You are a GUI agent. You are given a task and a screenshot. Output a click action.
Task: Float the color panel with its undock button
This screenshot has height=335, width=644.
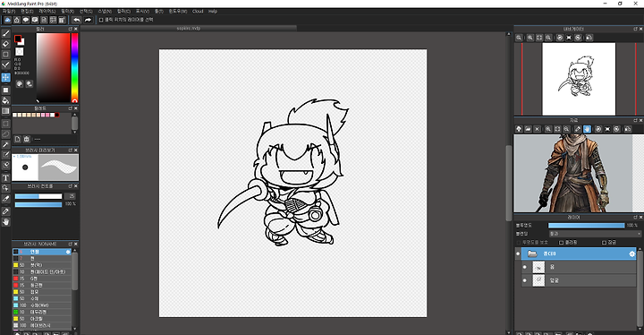(71, 29)
